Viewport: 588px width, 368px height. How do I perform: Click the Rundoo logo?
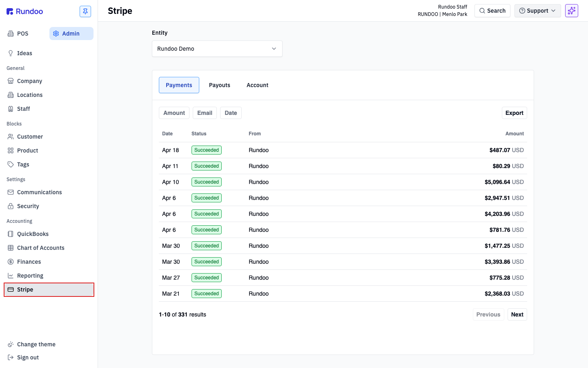coord(24,11)
